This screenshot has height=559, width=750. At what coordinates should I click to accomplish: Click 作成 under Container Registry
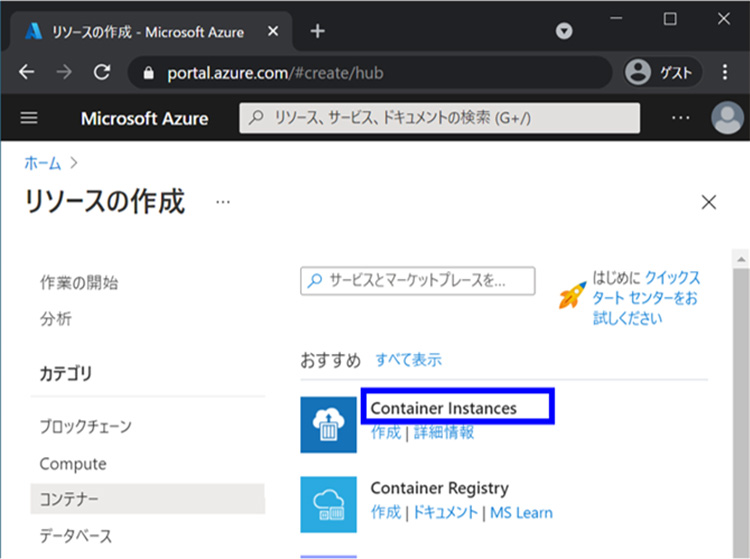click(x=386, y=512)
